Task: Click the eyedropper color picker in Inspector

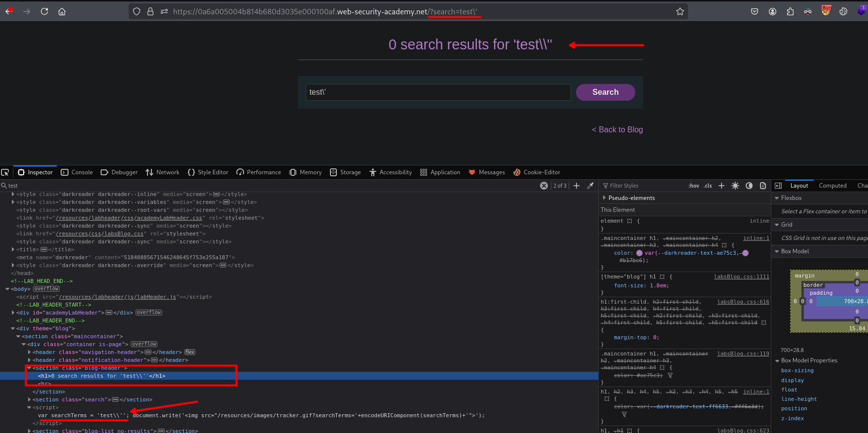Action: pyautogui.click(x=590, y=186)
